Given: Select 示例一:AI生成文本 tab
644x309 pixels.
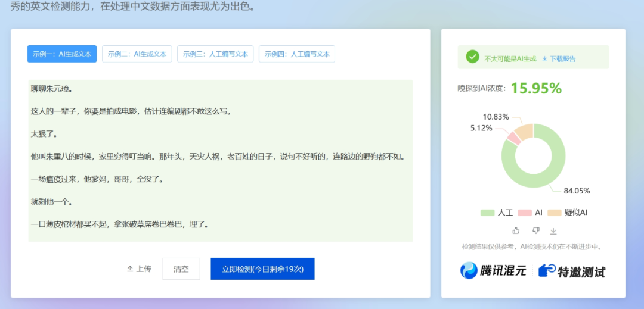Looking at the screenshot, I should tap(62, 54).
